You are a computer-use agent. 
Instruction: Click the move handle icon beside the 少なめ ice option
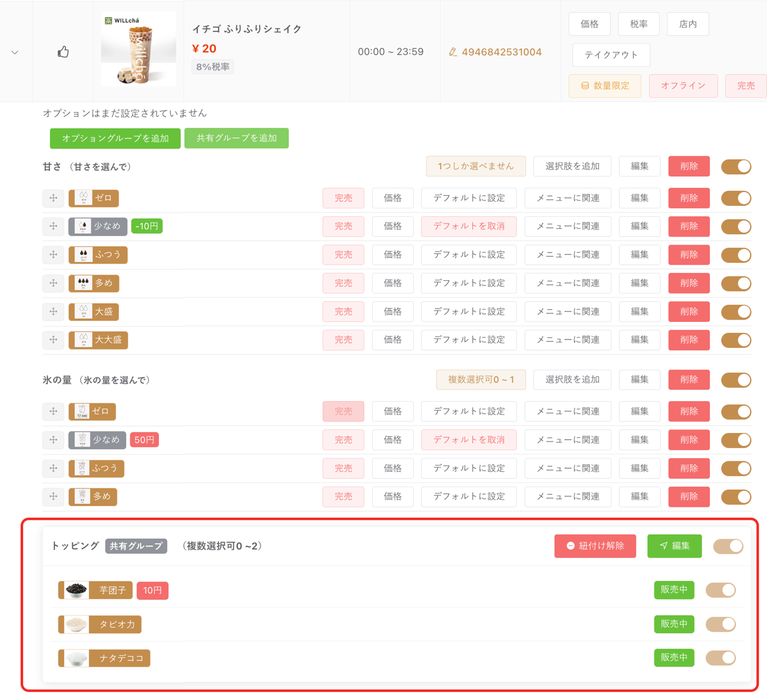pos(53,440)
